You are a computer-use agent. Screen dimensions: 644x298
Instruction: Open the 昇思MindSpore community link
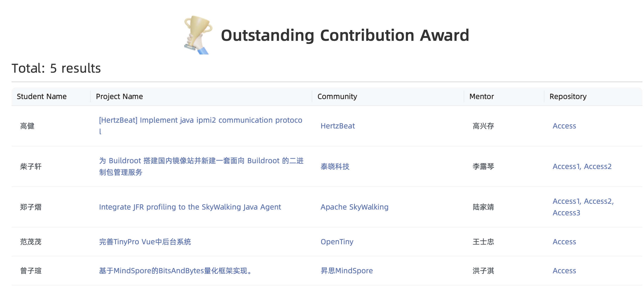tap(347, 271)
